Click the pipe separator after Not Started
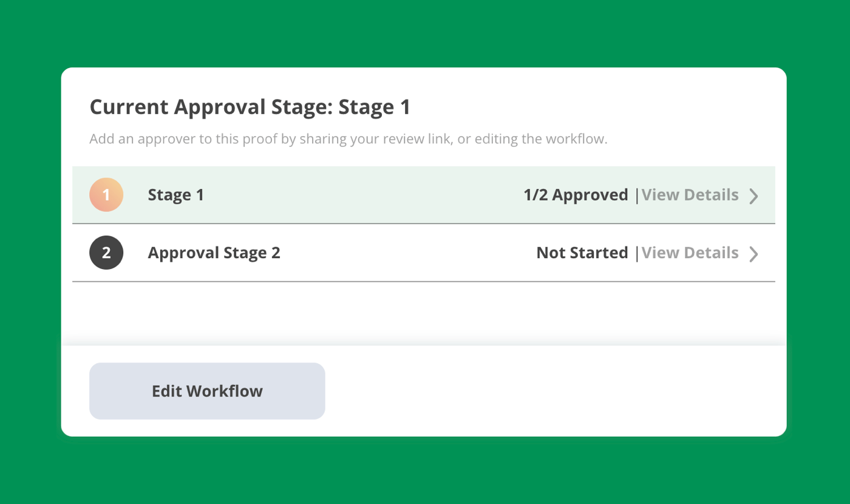The height and width of the screenshot is (504, 850). click(x=636, y=253)
